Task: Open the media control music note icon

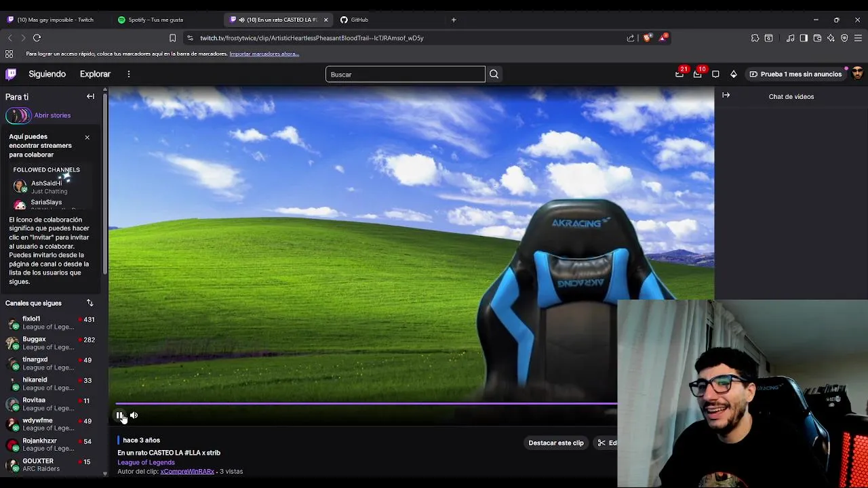Action: click(790, 38)
